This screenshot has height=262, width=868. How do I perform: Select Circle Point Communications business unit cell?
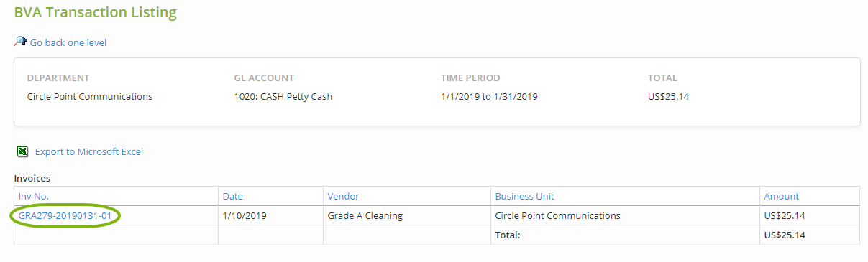point(626,215)
